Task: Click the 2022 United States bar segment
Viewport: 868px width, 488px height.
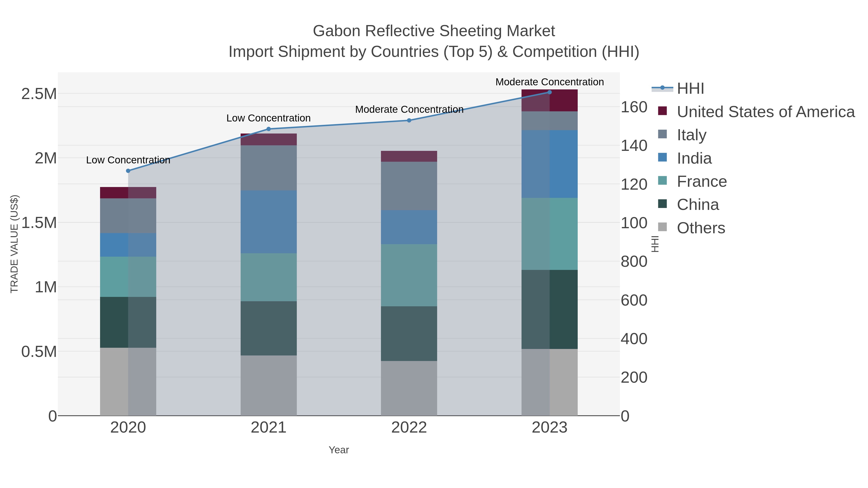Action: pos(409,157)
